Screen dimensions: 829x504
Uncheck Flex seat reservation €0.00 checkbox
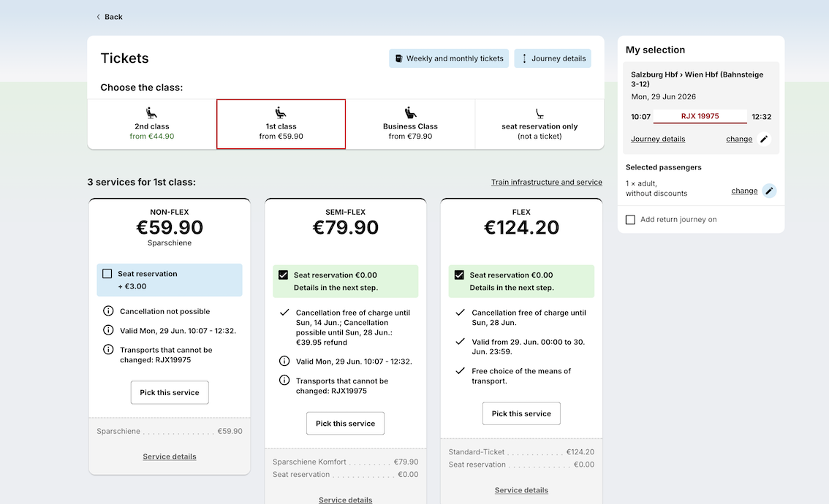tap(459, 275)
